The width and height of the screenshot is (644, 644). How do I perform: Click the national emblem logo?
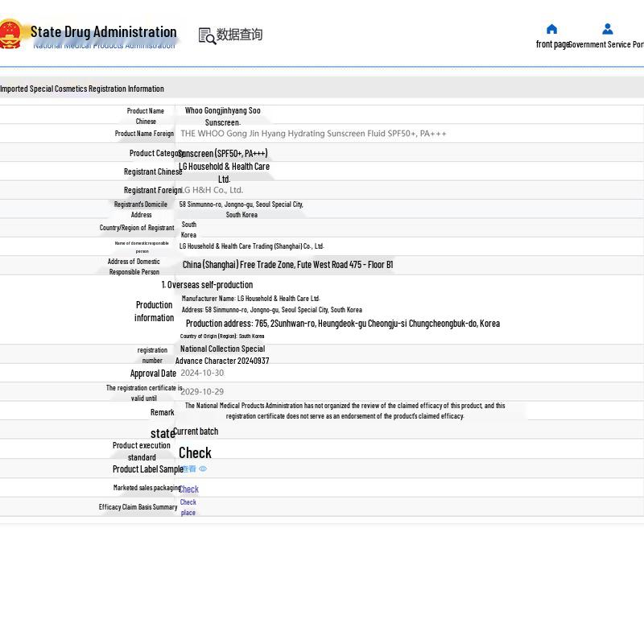10,34
